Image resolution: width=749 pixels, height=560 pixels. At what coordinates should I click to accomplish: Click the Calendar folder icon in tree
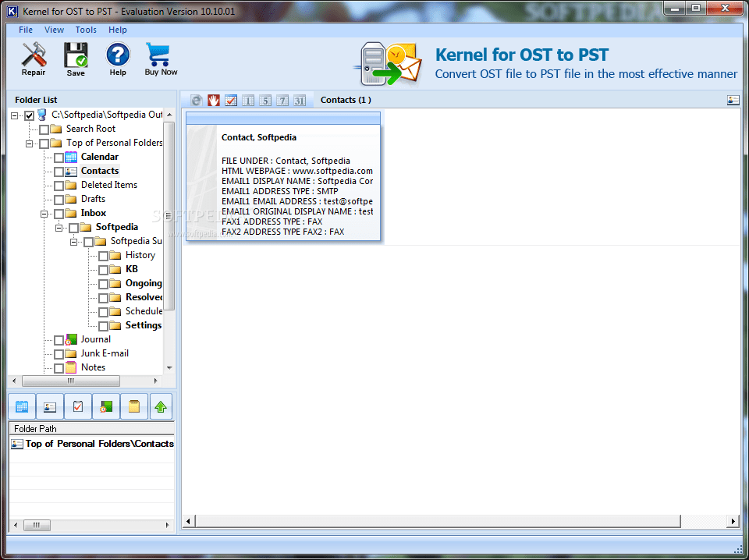(x=71, y=157)
